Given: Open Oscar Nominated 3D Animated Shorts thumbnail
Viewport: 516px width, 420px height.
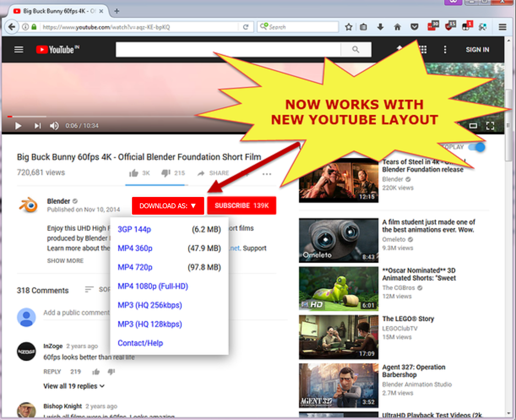Looking at the screenshot, I should click(x=339, y=289).
